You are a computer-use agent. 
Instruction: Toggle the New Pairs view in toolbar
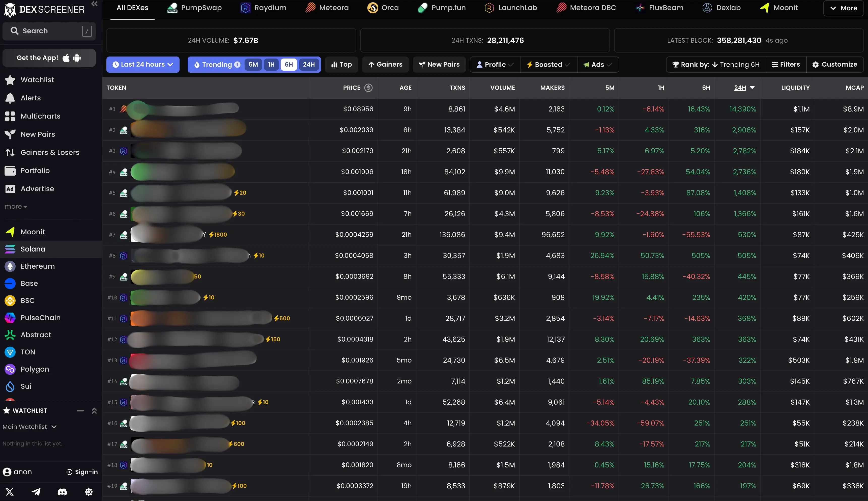click(439, 65)
